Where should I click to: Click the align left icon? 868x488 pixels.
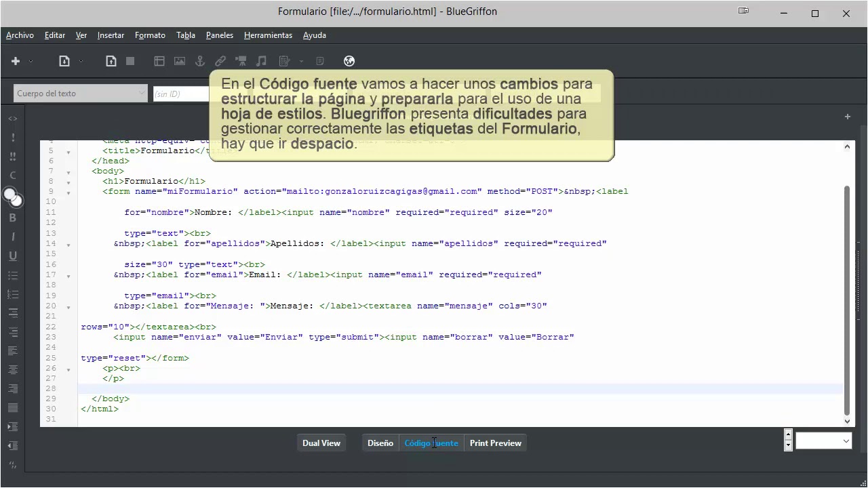[12, 350]
